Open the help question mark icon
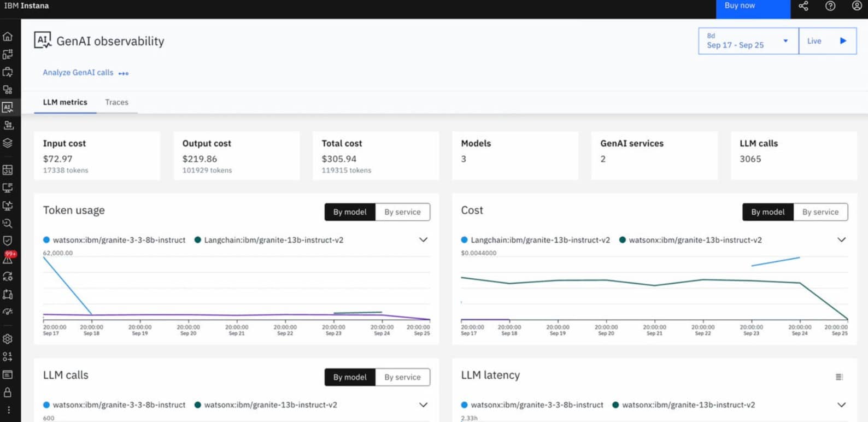The width and height of the screenshot is (868, 422). coord(830,6)
